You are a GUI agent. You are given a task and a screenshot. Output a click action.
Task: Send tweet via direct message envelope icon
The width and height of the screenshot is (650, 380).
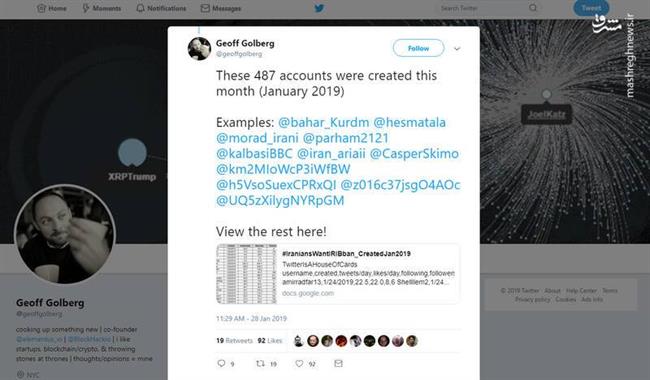(338, 363)
